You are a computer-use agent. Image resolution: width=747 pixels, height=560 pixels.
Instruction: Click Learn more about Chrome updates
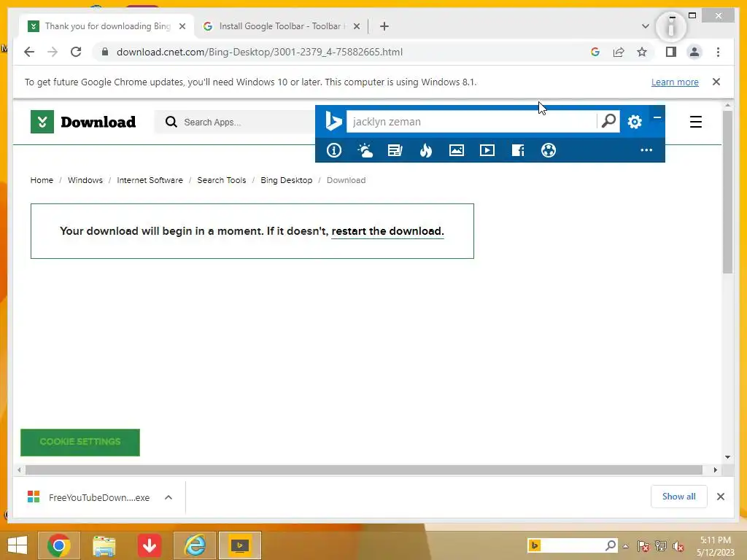(675, 82)
